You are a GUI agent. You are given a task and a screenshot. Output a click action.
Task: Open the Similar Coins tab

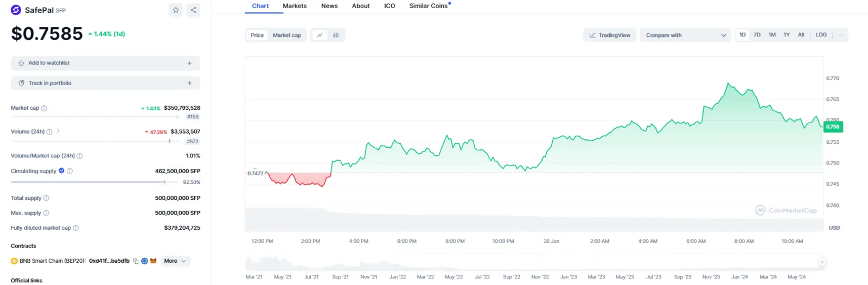[x=429, y=6]
